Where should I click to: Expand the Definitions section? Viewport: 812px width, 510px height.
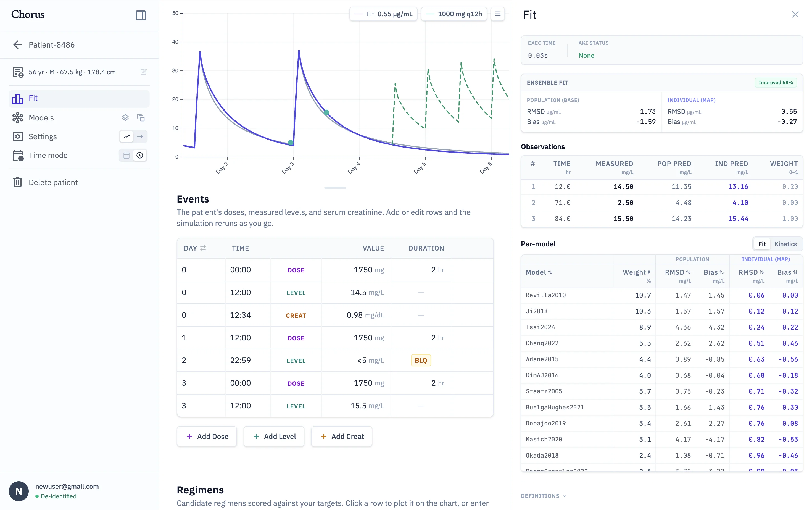click(544, 496)
